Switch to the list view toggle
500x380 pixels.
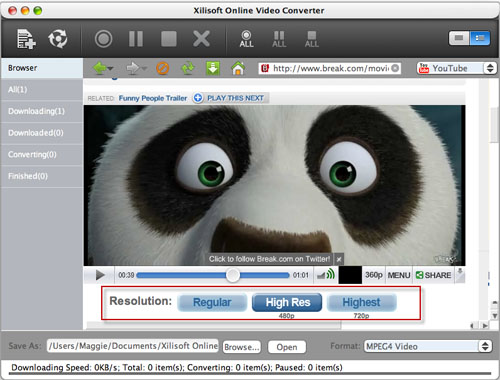(x=480, y=38)
